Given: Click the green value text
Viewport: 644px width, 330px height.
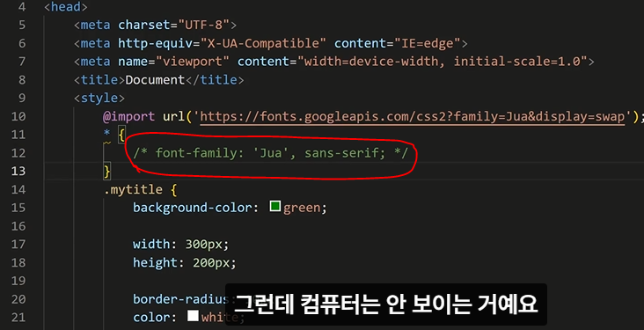Looking at the screenshot, I should [302, 208].
